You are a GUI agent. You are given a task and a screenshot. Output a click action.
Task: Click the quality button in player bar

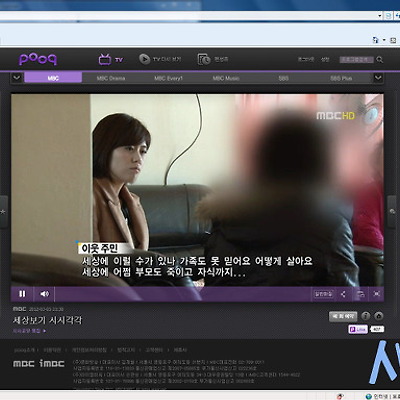point(323,294)
